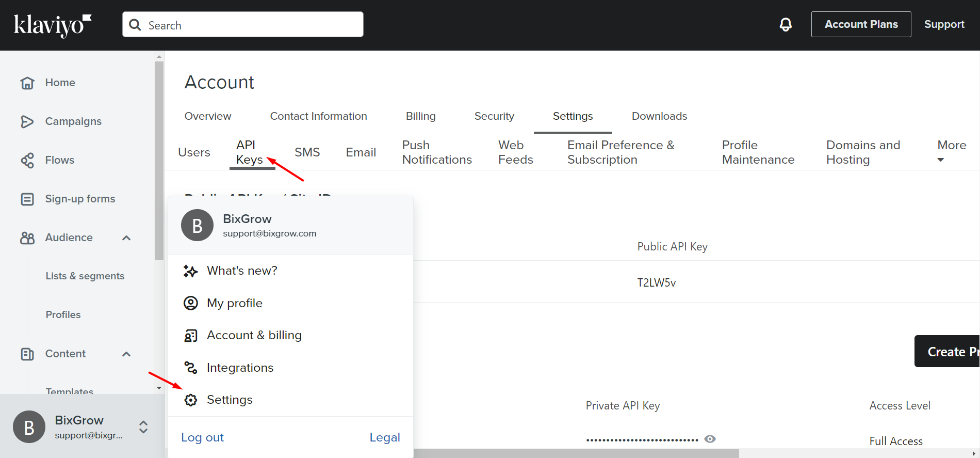Click the Campaigns paper plane icon
Image resolution: width=980 pixels, height=458 pixels.
[x=27, y=121]
